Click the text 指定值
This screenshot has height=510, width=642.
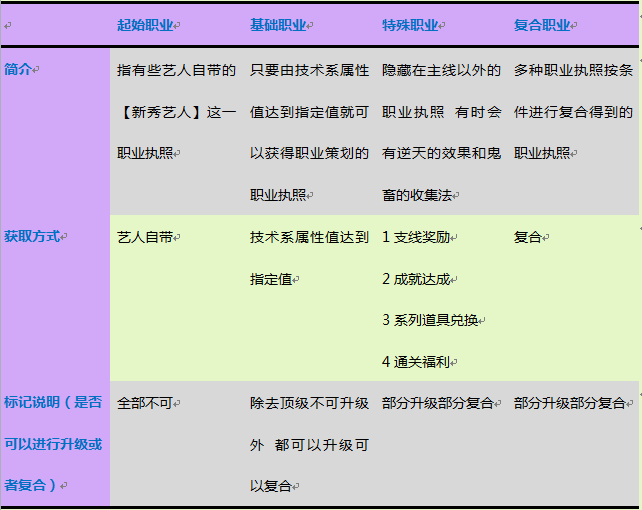(x=271, y=279)
